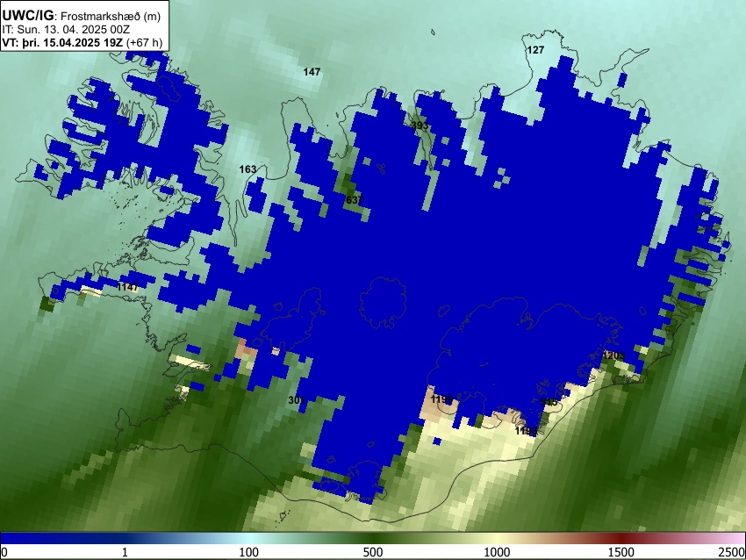Click the legend tick label 1000
This screenshot has width=746, height=560.
497,552
